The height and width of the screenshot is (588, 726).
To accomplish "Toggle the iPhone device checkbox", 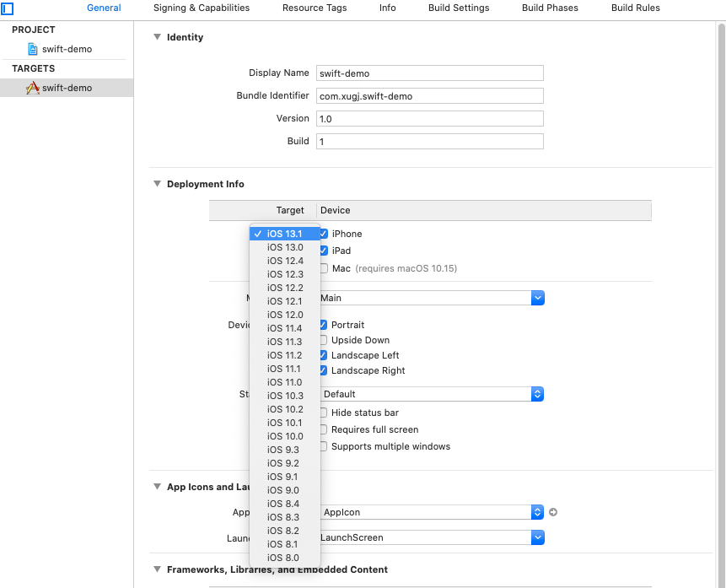I will (324, 234).
